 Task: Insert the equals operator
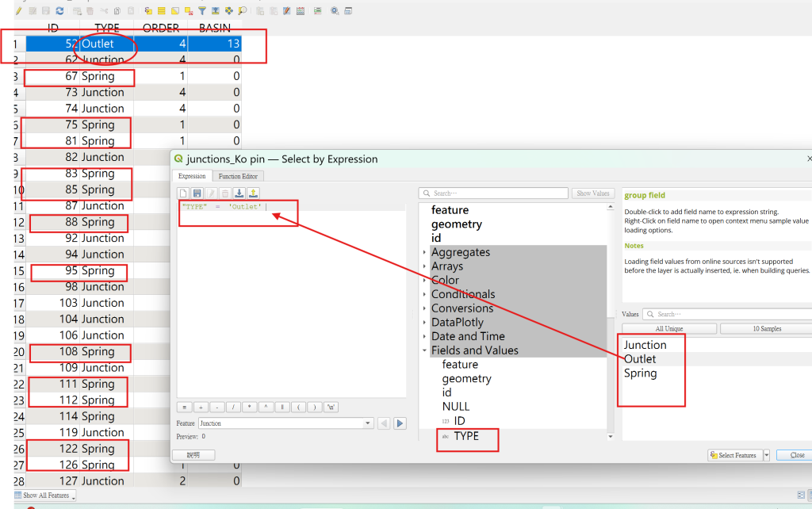point(184,407)
